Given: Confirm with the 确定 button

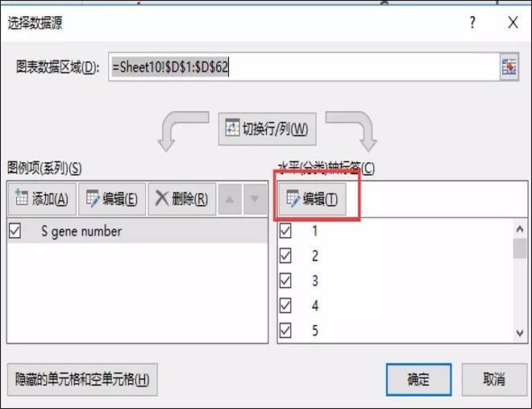Looking at the screenshot, I should coord(418,380).
